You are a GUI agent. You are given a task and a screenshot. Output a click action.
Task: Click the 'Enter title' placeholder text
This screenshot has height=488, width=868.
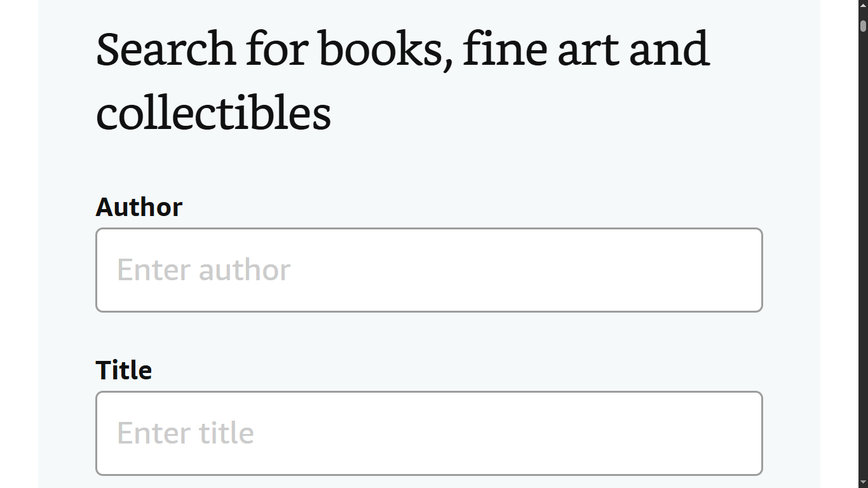click(185, 433)
